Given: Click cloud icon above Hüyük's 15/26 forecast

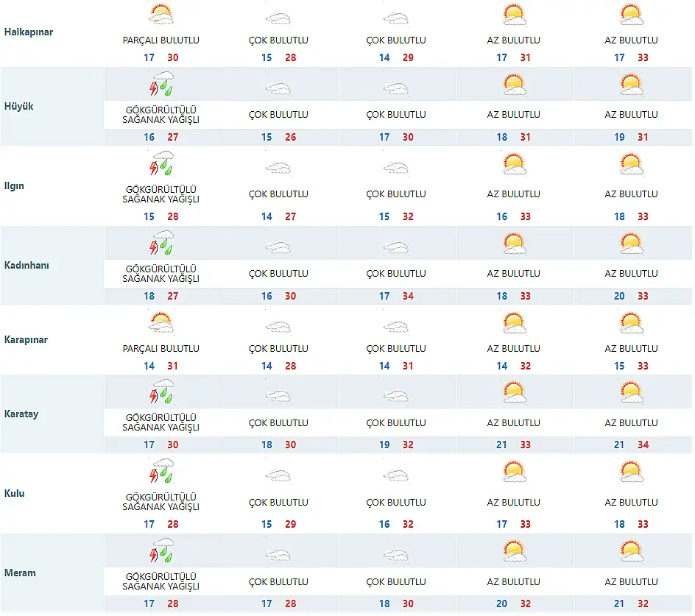Looking at the screenshot, I should pyautogui.click(x=278, y=89).
